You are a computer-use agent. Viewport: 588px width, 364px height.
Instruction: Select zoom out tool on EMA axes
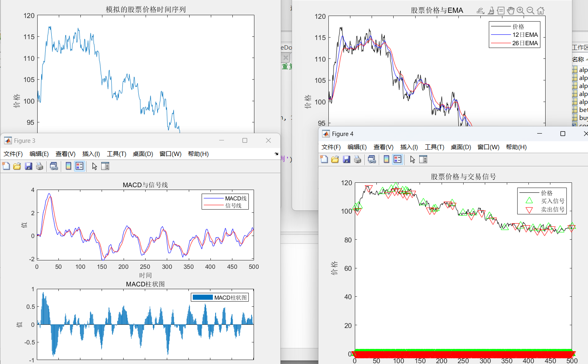(530, 11)
